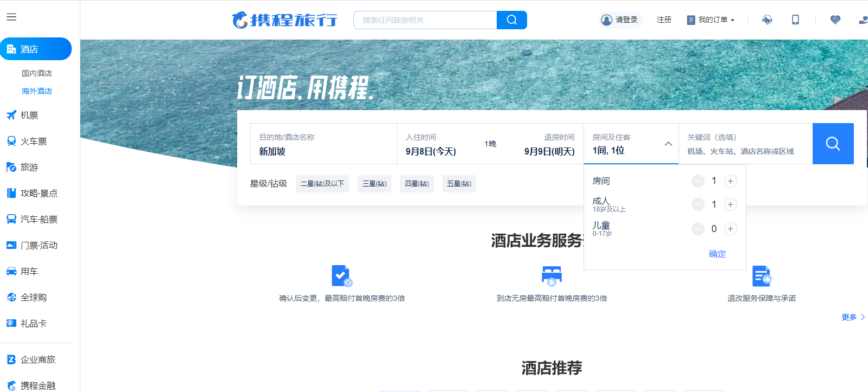Viewport: 868px width, 392px height.
Task: Increase the number of rooms
Action: [730, 181]
